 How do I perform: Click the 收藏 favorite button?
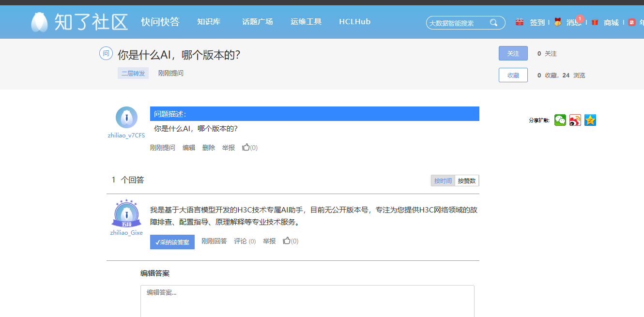coord(513,75)
